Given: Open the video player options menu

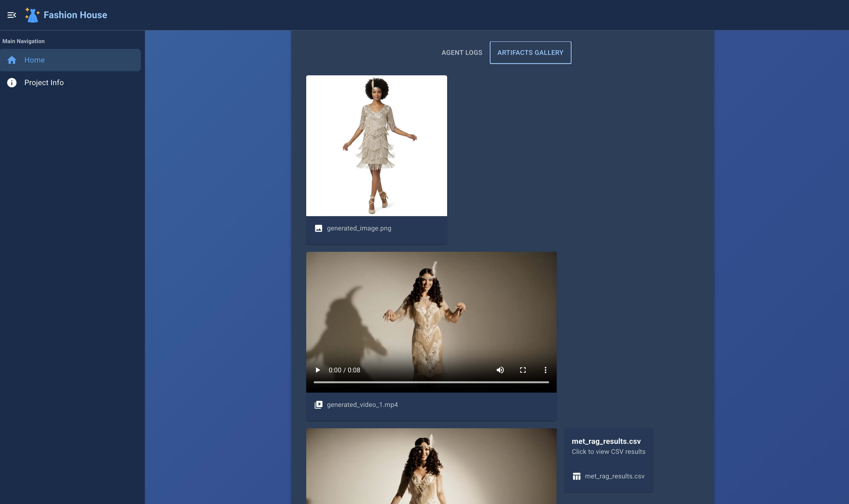Looking at the screenshot, I should point(546,370).
